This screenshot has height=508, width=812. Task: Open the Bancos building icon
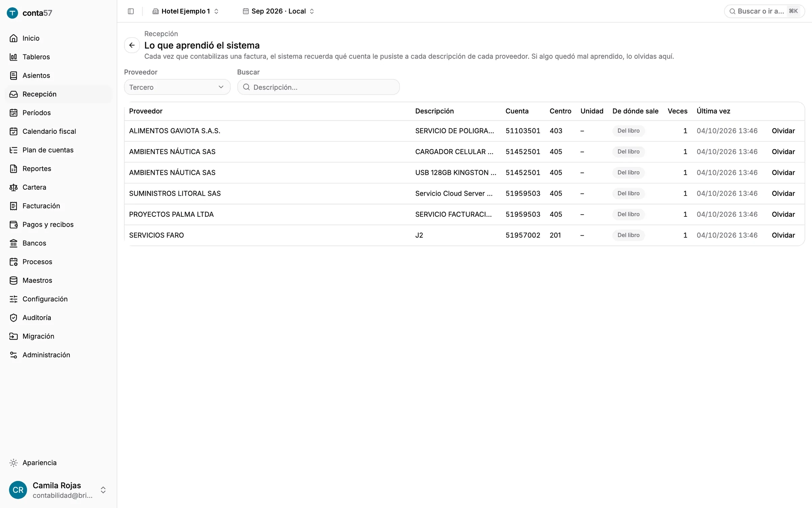point(14,243)
